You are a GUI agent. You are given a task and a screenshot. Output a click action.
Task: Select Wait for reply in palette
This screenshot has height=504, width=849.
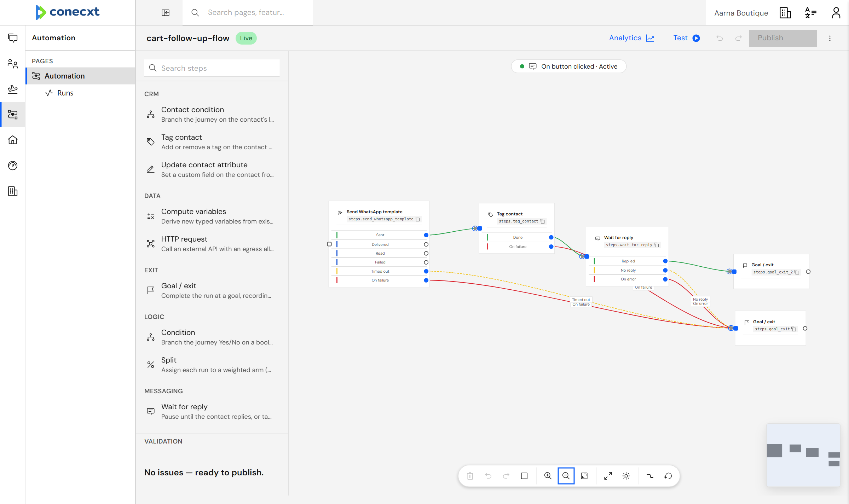212,411
